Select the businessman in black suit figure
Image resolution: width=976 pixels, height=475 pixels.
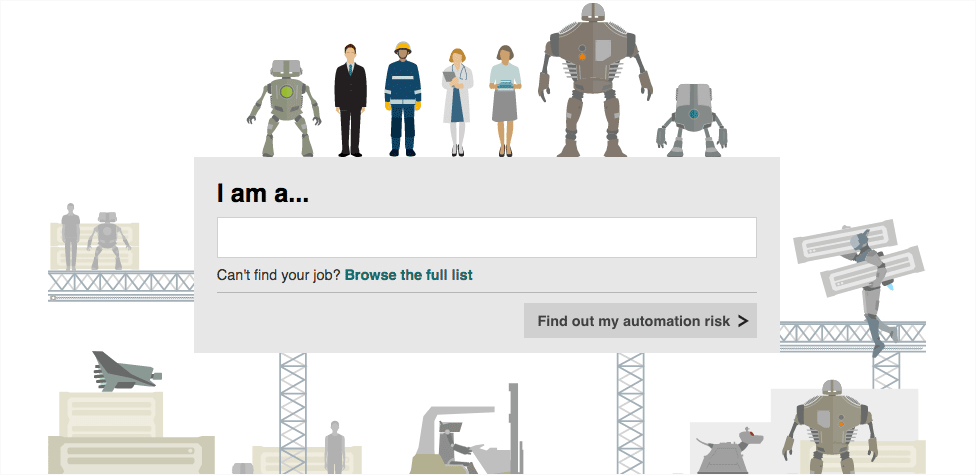point(350,100)
